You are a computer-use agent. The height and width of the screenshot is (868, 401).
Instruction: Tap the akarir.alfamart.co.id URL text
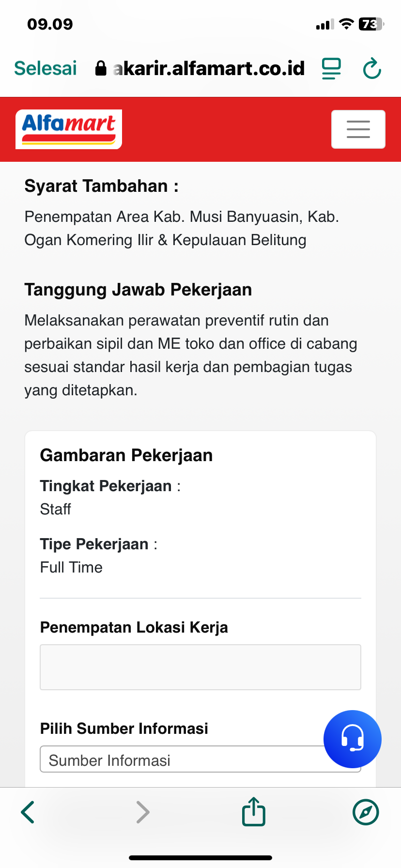tap(209, 68)
